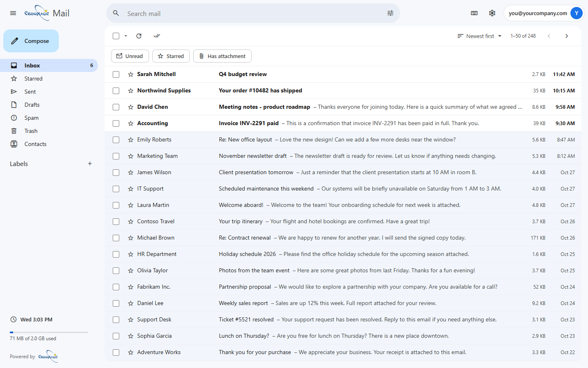Screen dimensions: 588x368
Task: Star the Olivia Taylor email
Action: point(131,271)
